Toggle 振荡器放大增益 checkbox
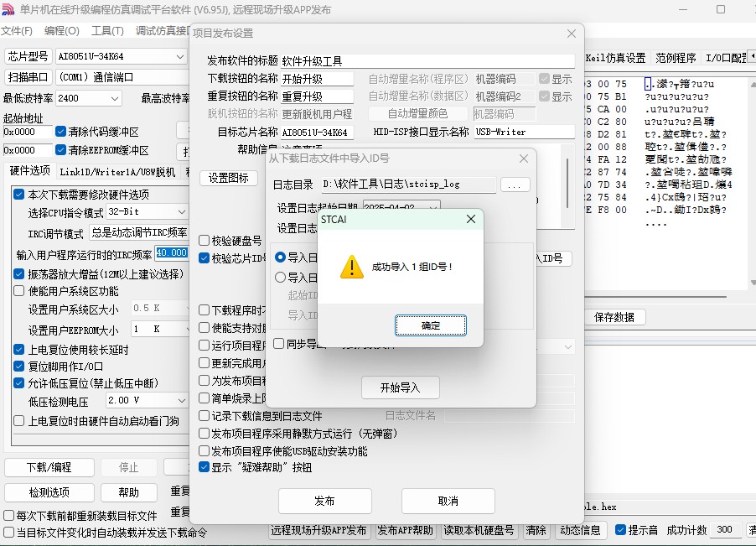756x546 pixels. click(x=18, y=274)
